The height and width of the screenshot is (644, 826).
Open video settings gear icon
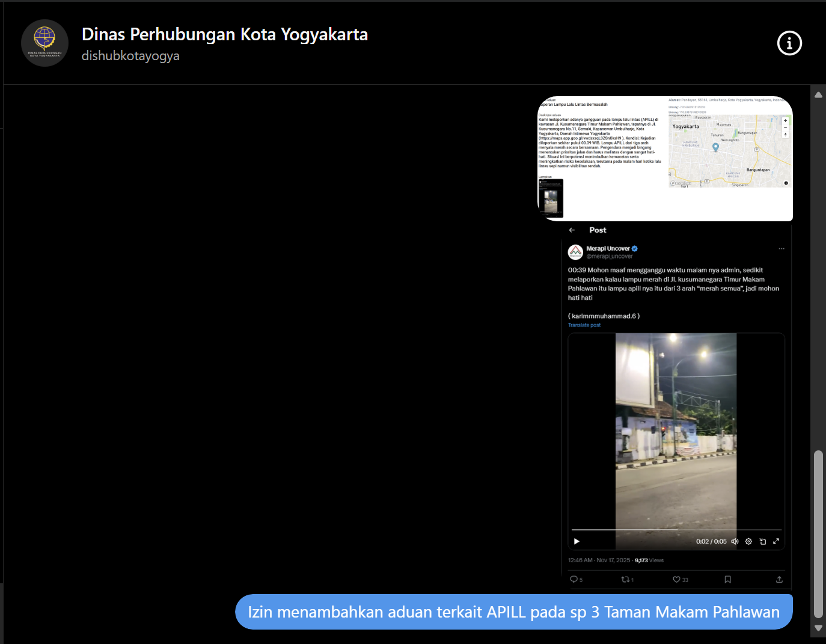748,541
